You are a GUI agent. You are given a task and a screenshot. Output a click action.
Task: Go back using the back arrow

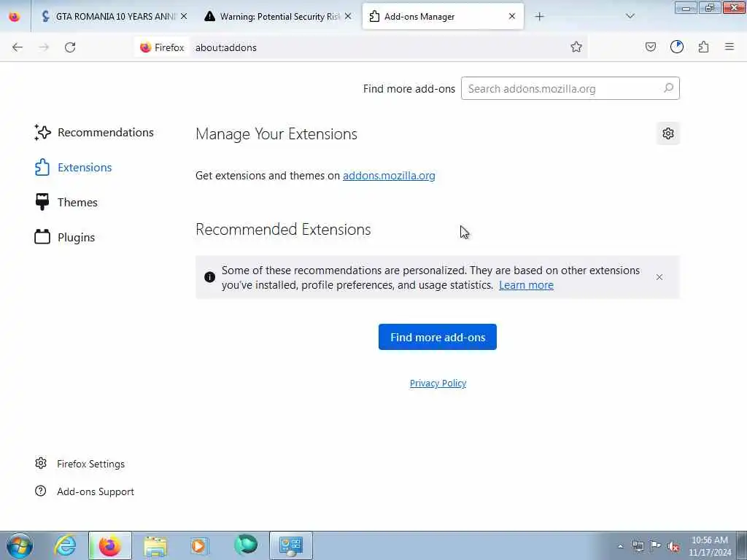pyautogui.click(x=18, y=47)
